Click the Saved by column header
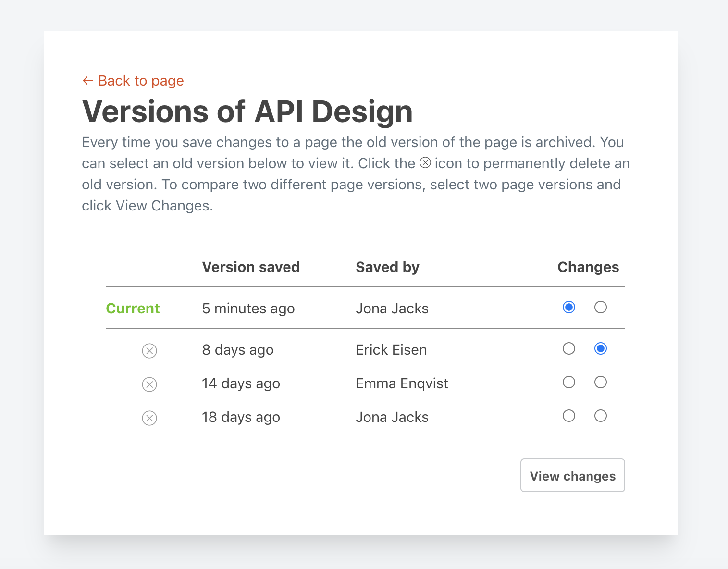Screen dimensions: 728x569 coord(388,267)
